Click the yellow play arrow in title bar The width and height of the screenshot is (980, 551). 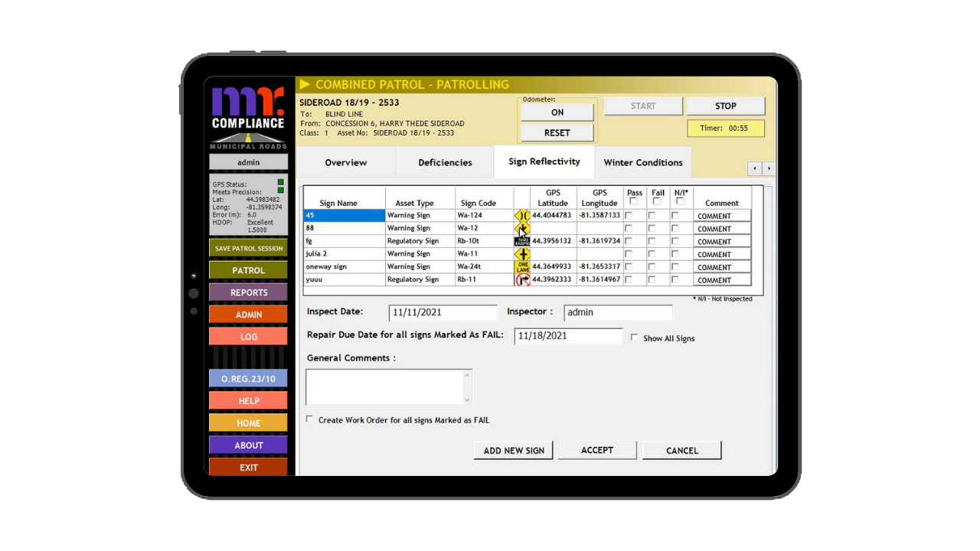click(305, 84)
